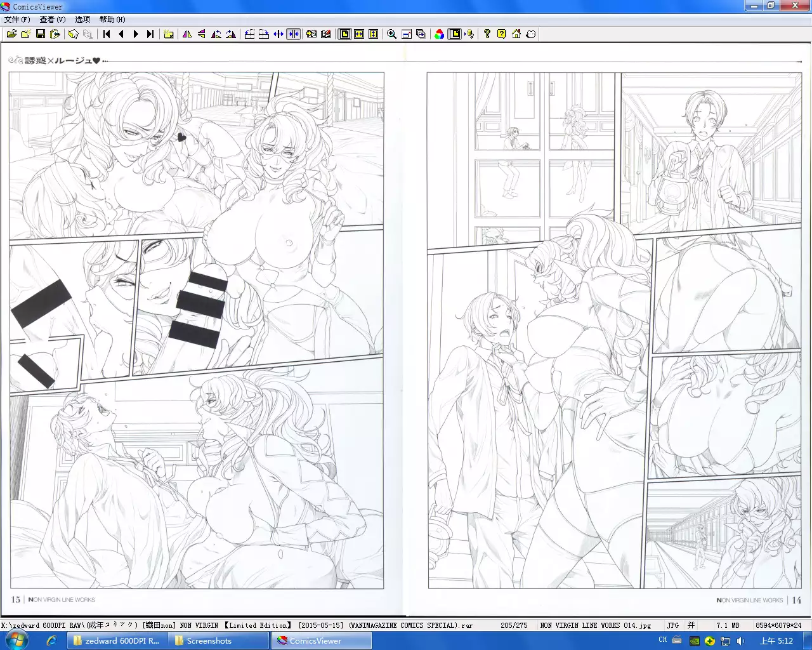Open the 查看(V) menu
The height and width of the screenshot is (650, 812).
(x=53, y=20)
